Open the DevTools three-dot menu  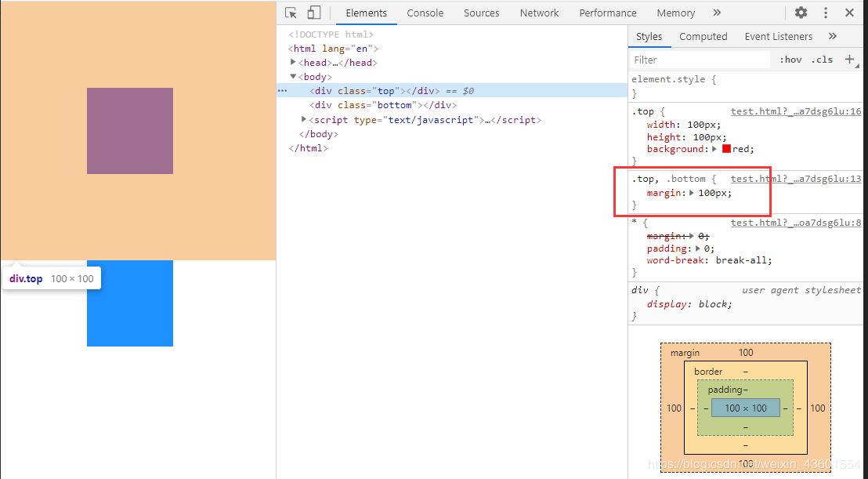click(826, 13)
